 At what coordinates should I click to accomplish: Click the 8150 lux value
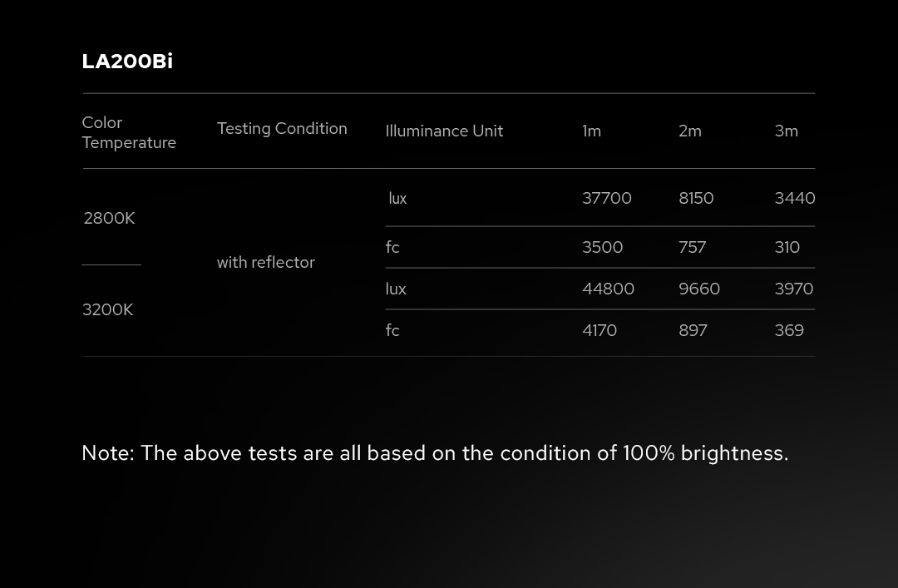click(x=696, y=198)
